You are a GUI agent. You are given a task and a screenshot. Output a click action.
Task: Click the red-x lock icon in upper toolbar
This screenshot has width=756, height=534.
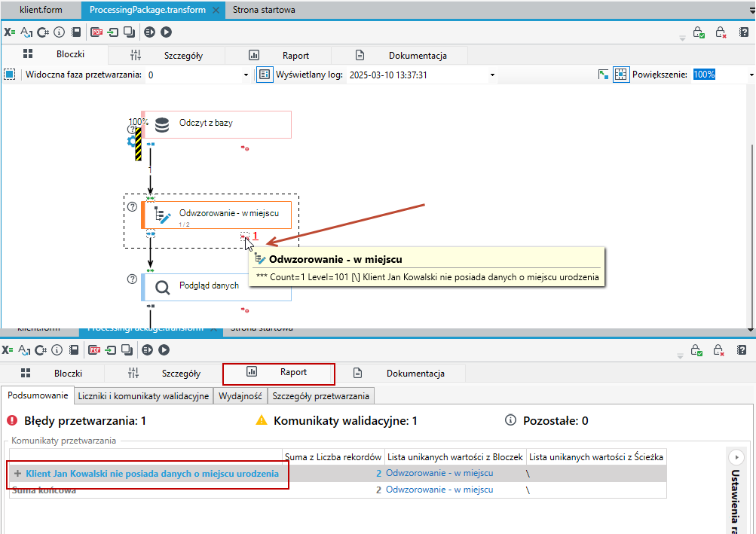721,32
